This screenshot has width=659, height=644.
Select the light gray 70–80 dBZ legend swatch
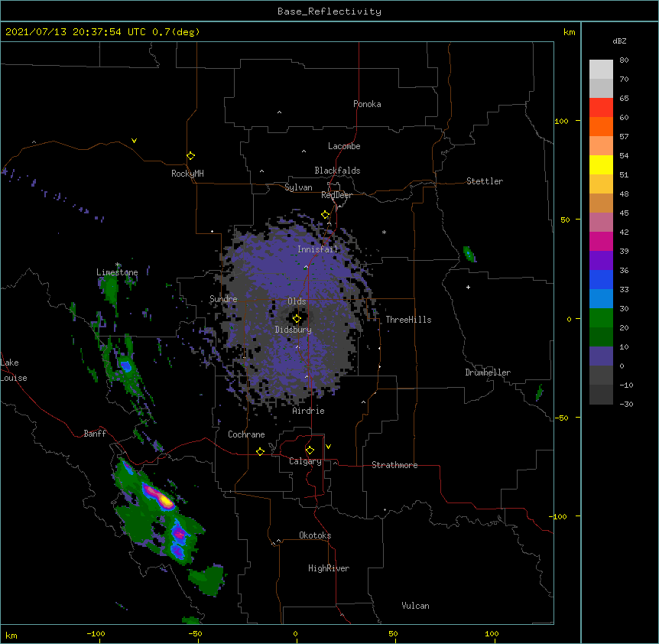point(601,70)
